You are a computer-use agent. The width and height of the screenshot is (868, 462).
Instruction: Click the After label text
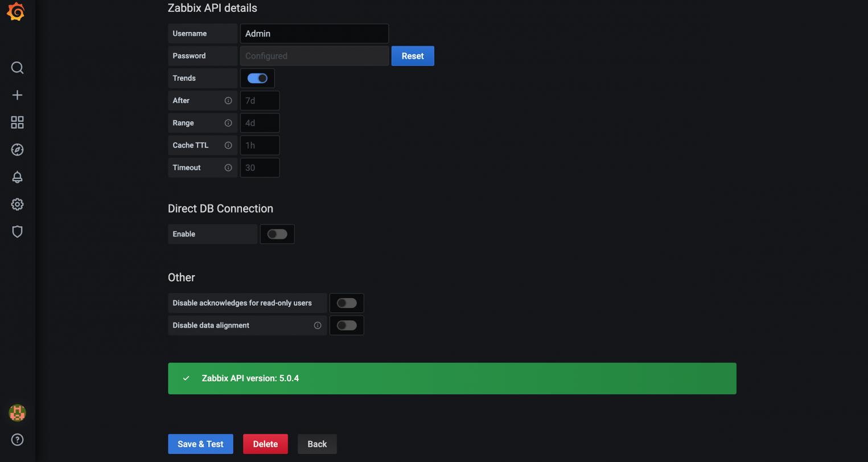click(181, 101)
